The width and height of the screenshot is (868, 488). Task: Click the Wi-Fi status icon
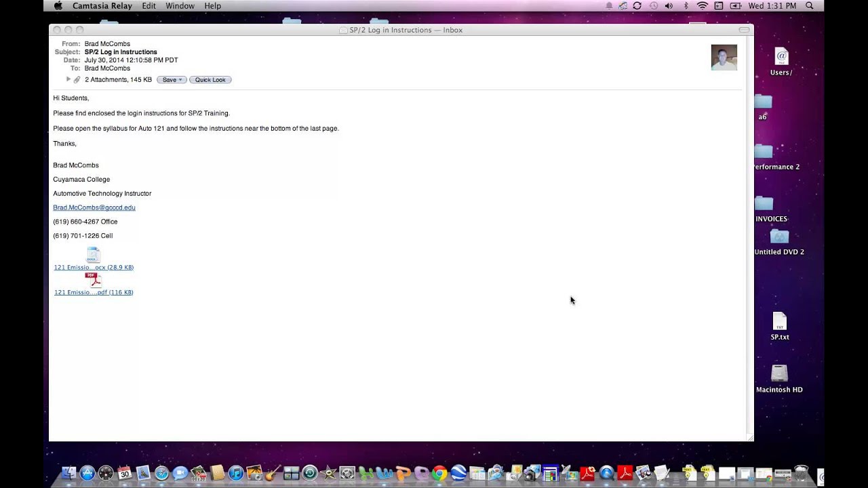(702, 5)
